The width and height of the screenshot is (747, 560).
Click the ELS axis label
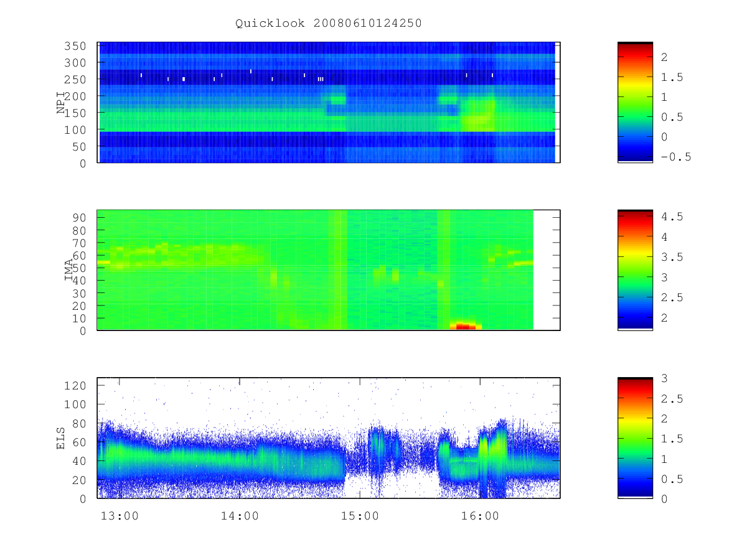pyautogui.click(x=61, y=438)
